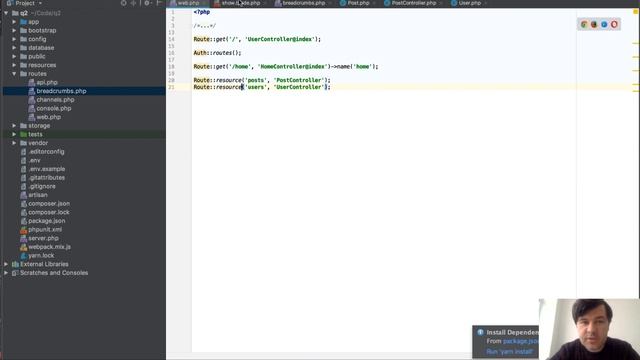The image size is (640, 360).
Task: Open in Safari browser icon
Action: (604, 24)
